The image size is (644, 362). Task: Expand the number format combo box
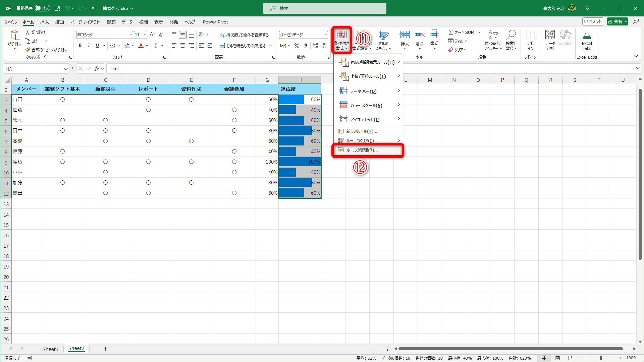click(325, 35)
